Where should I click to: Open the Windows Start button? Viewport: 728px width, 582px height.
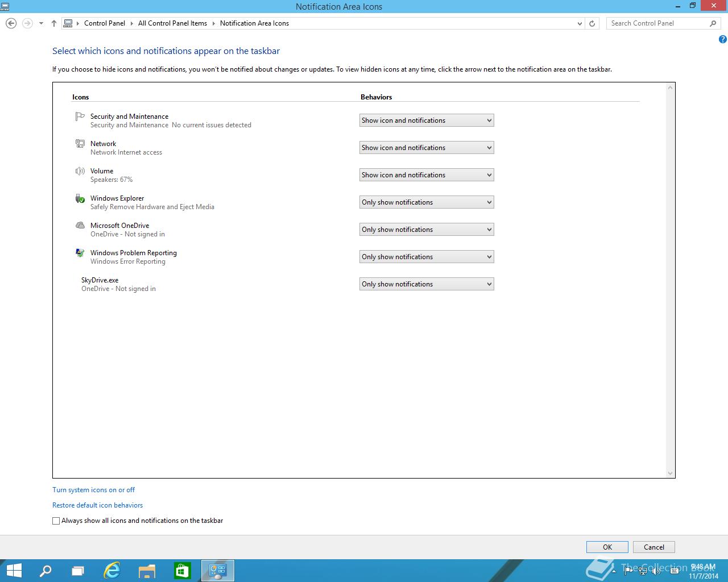(14, 571)
